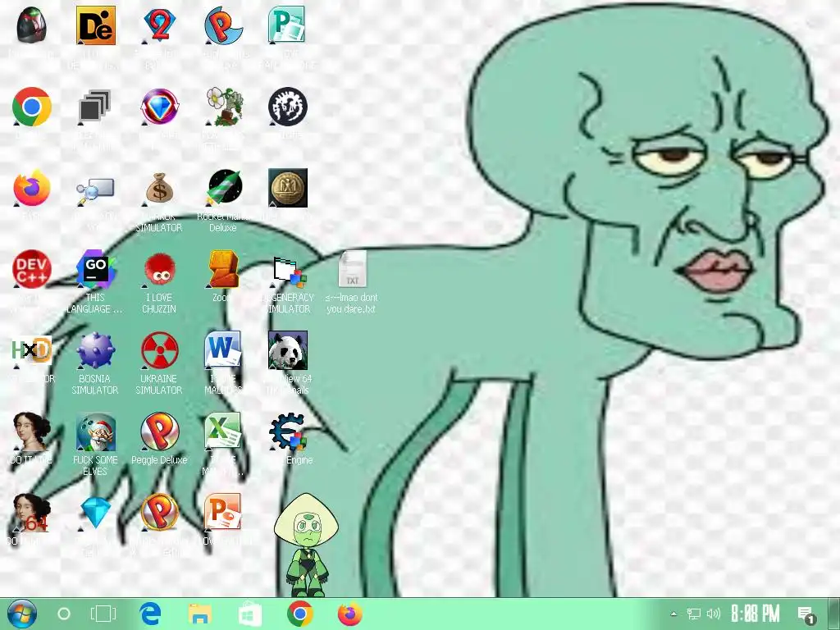Click the Cortana circle on taskbar

(x=64, y=614)
